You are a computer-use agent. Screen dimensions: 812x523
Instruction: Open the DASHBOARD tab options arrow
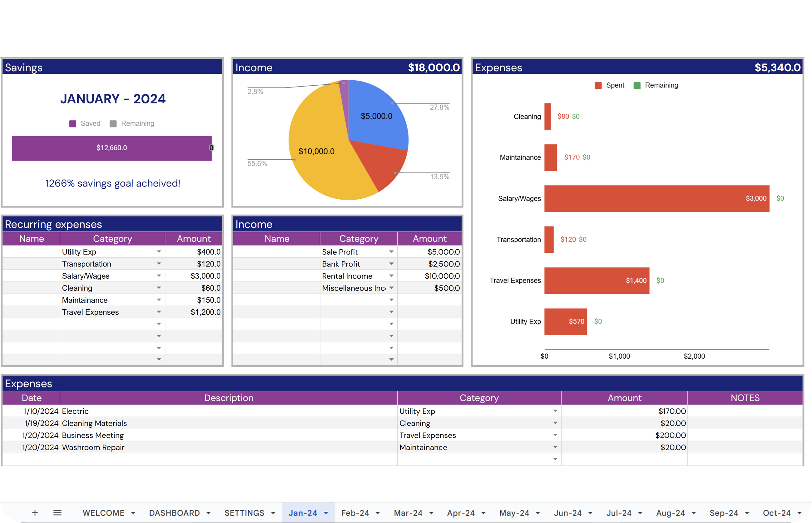click(x=208, y=513)
